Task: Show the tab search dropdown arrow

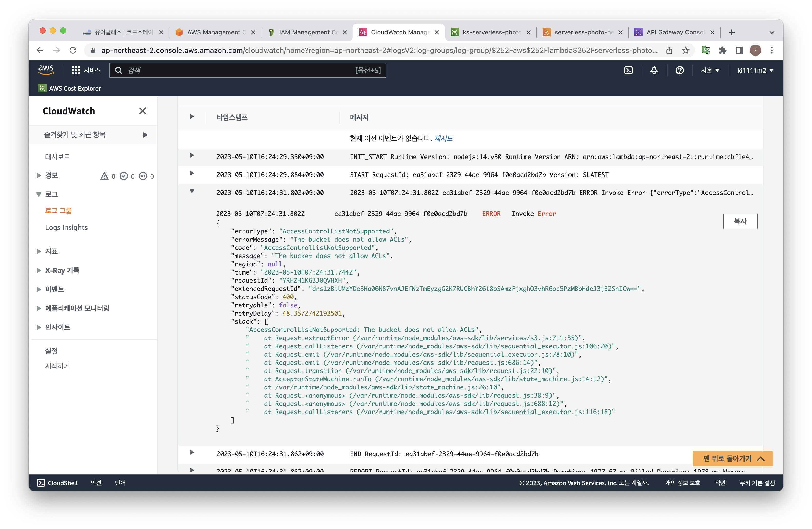Action: [x=772, y=32]
